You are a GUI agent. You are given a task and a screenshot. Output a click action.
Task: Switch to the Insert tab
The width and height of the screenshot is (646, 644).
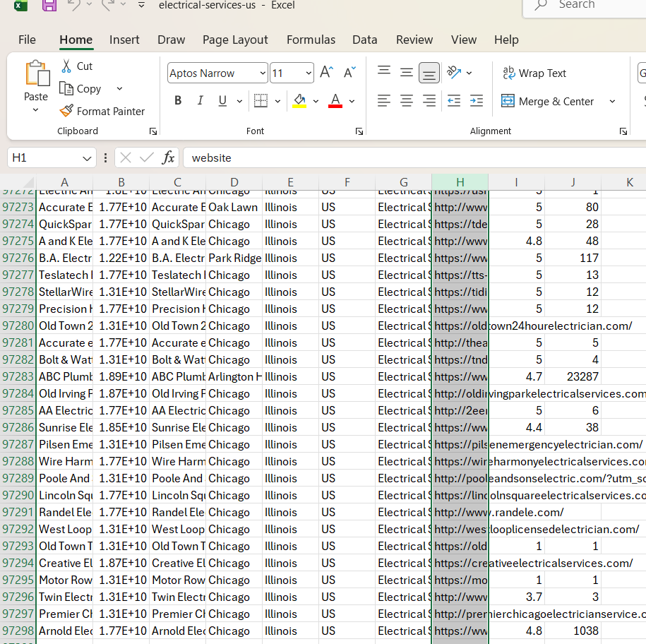124,40
